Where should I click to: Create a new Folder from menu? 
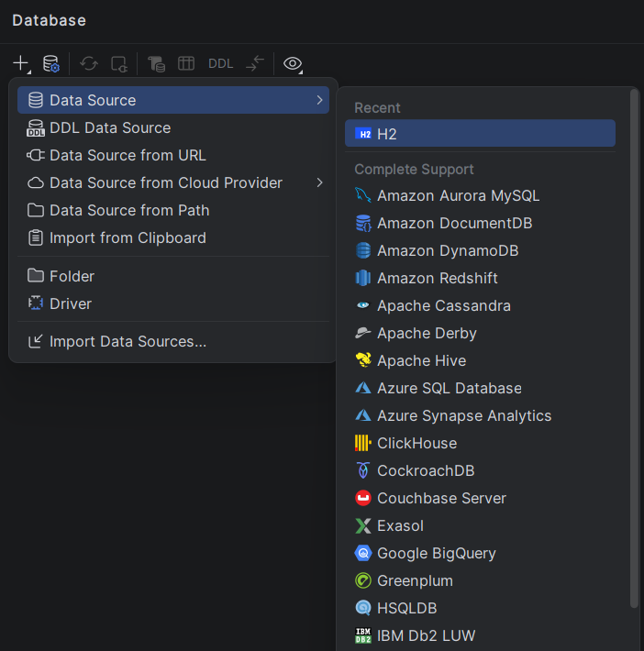pos(72,276)
